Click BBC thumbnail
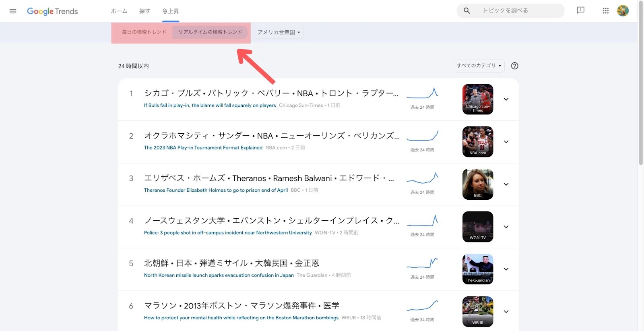This screenshot has height=331, width=644. point(478,184)
